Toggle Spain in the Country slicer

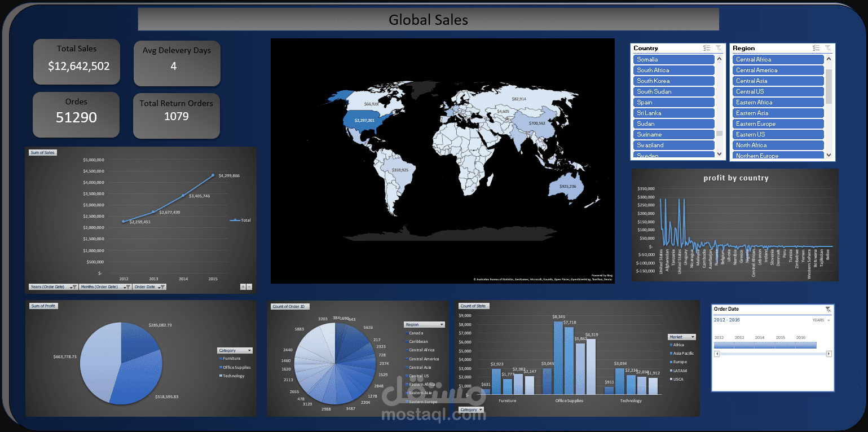pos(673,102)
